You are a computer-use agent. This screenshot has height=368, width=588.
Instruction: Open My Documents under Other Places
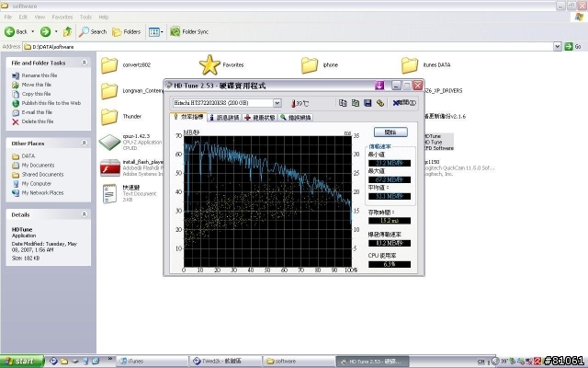pyautogui.click(x=38, y=166)
